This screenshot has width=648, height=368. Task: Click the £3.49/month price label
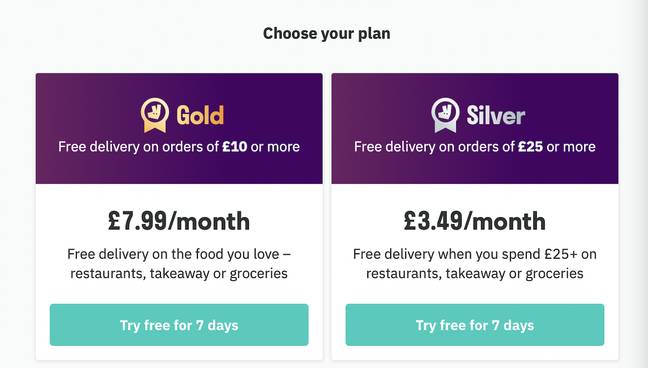[x=475, y=221]
